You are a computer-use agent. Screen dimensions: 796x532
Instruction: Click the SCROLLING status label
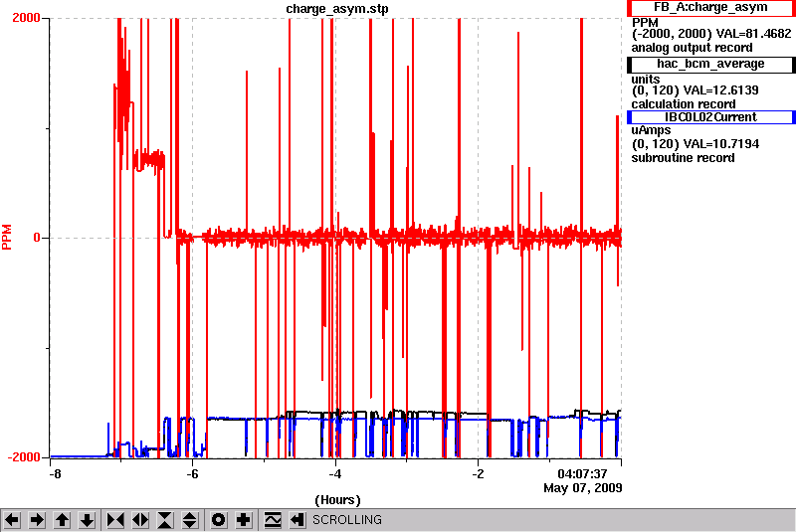(x=347, y=520)
